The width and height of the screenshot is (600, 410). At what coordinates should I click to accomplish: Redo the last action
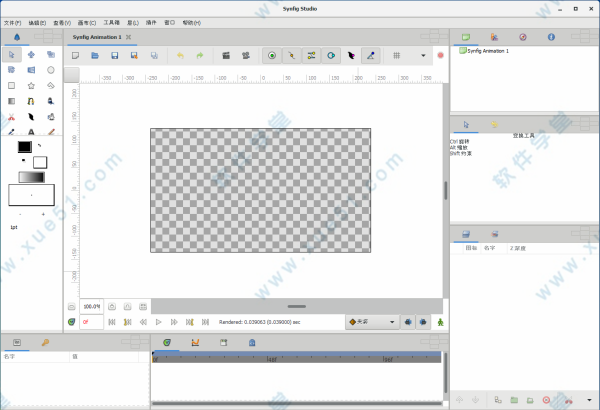200,56
